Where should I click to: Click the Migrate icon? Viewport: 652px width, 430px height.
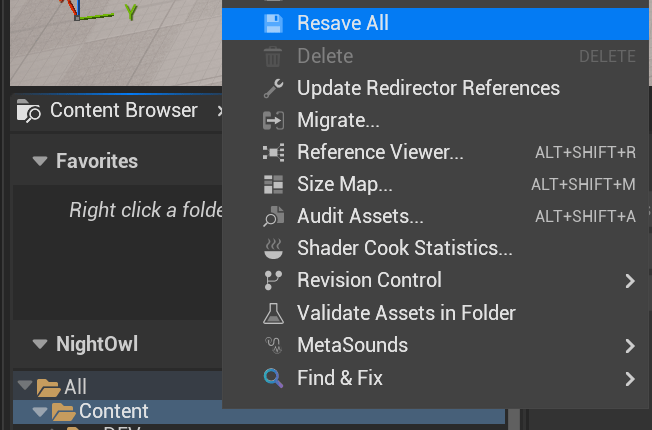click(x=273, y=121)
